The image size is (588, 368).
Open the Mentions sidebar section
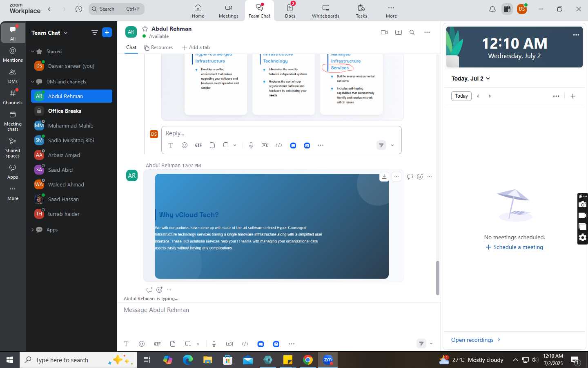(x=13, y=55)
